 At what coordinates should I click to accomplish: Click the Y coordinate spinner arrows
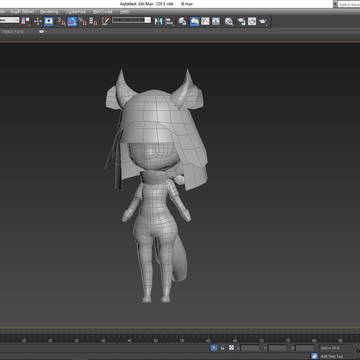[289, 348]
